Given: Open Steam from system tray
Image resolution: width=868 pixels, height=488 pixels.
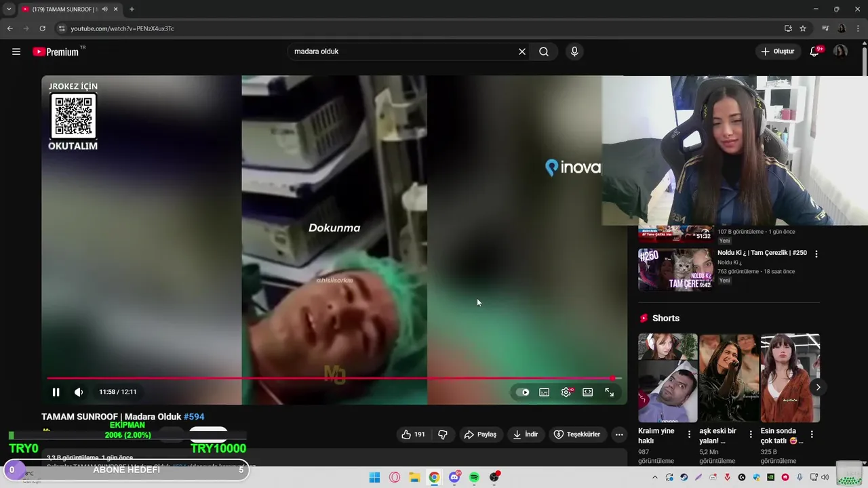Looking at the screenshot, I should (x=684, y=478).
